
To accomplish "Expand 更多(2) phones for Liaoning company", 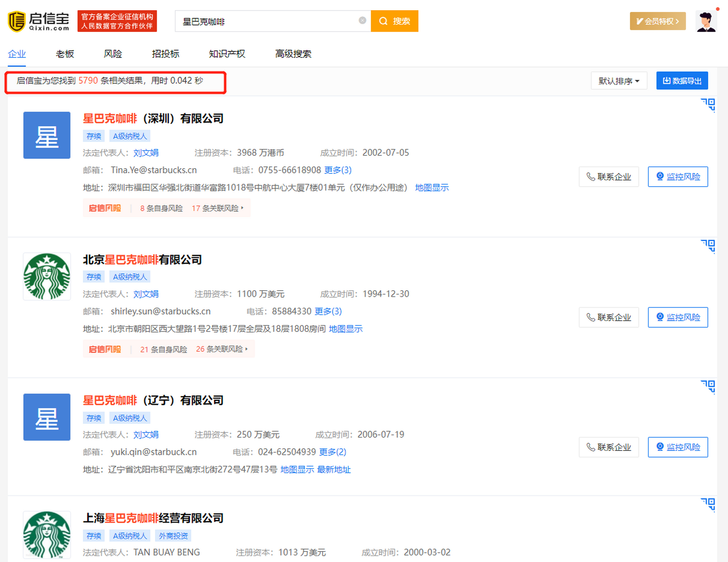I will pos(332,452).
